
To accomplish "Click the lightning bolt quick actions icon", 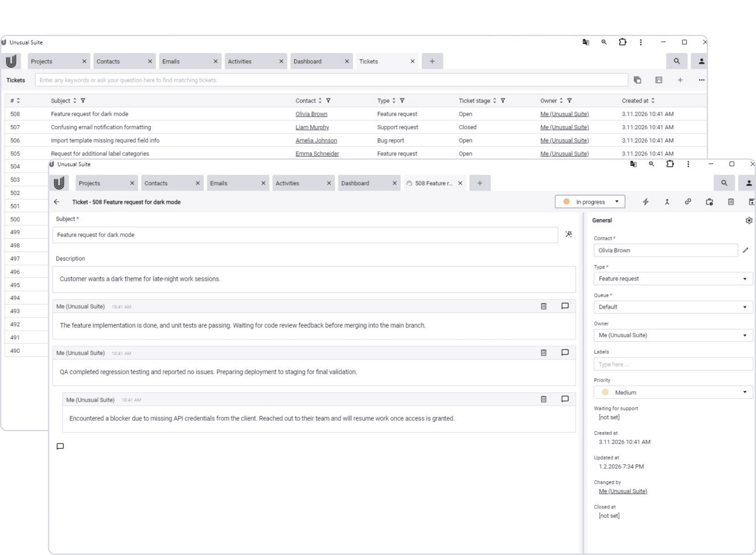I will coord(645,202).
